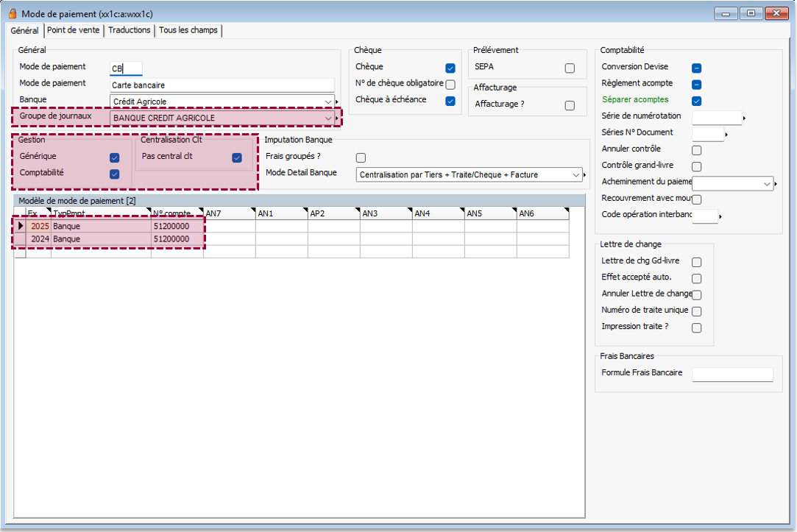
Task: Switch to the Point de vente tab
Action: point(74,30)
